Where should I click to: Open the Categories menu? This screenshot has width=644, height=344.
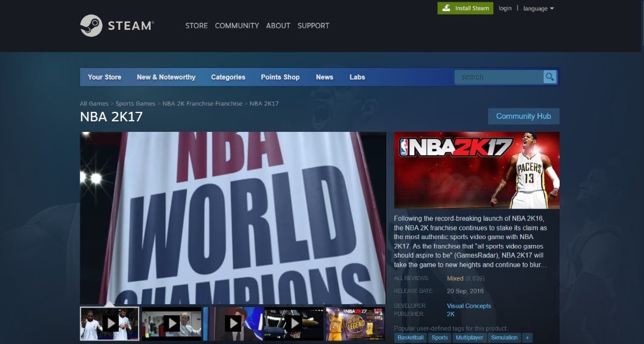click(x=228, y=77)
